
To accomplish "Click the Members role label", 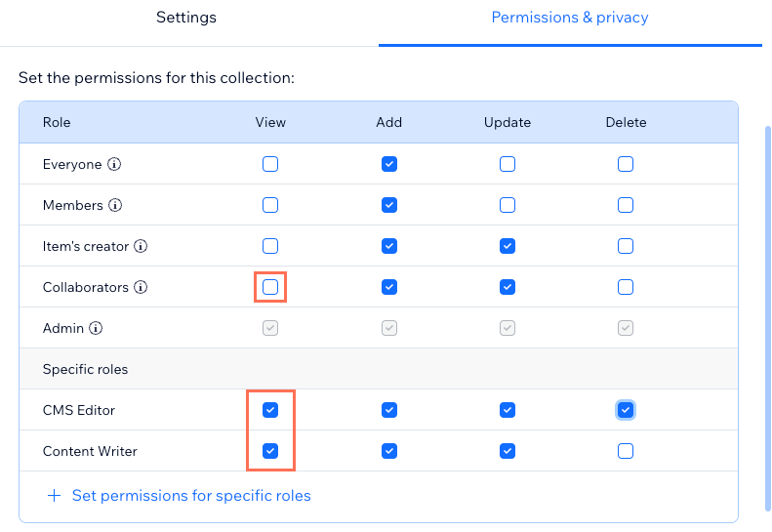I will click(x=73, y=205).
